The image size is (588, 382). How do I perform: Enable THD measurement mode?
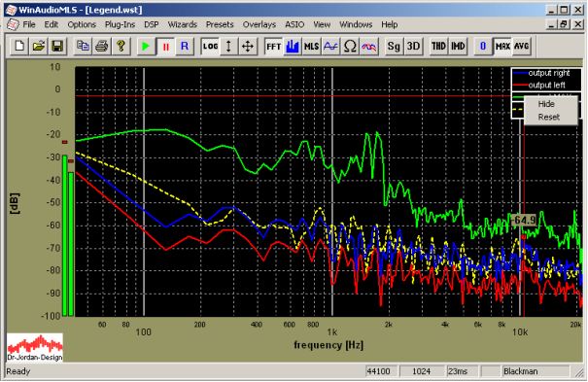438,47
